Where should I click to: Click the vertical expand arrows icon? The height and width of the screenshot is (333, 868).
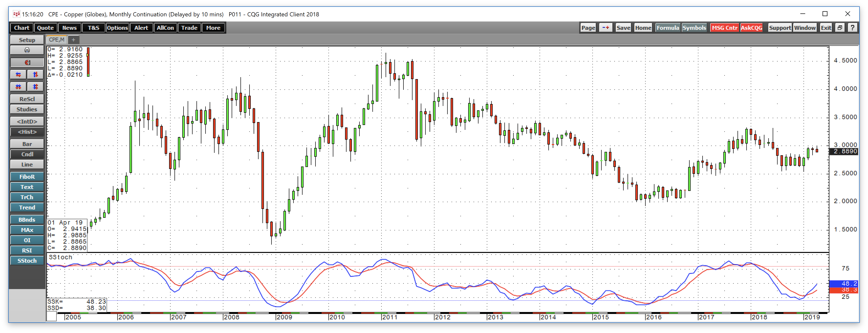pyautogui.click(x=35, y=74)
